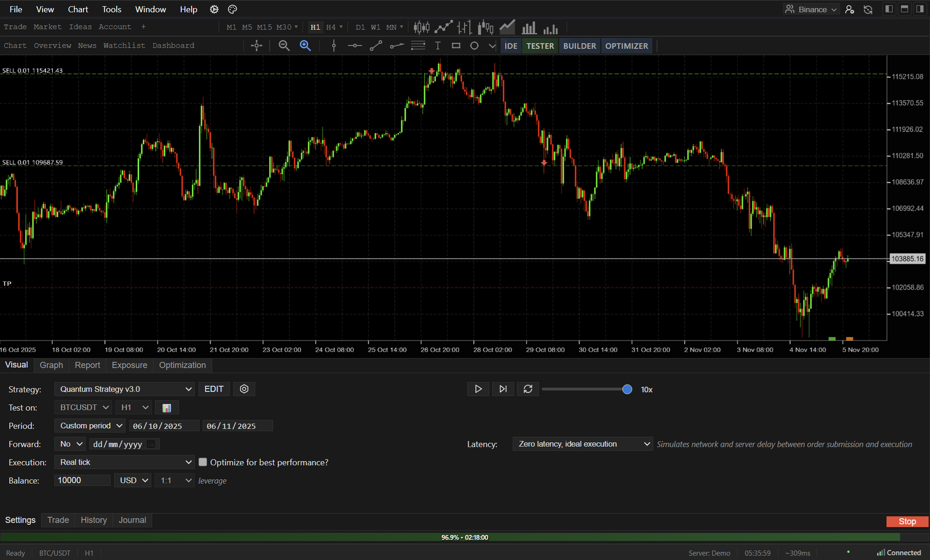Open the Latency dropdown
Viewport: 930px width, 560px height.
tap(582, 443)
